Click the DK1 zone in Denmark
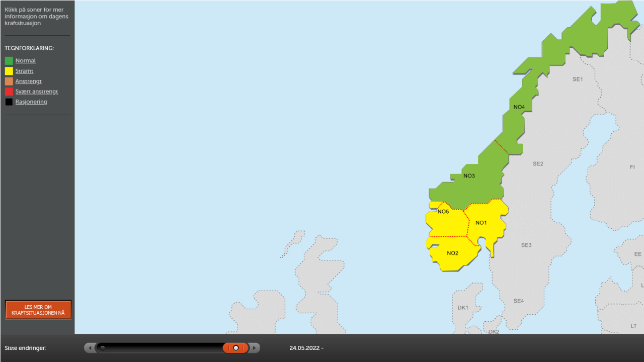This screenshot has width=644, height=362. point(463,307)
